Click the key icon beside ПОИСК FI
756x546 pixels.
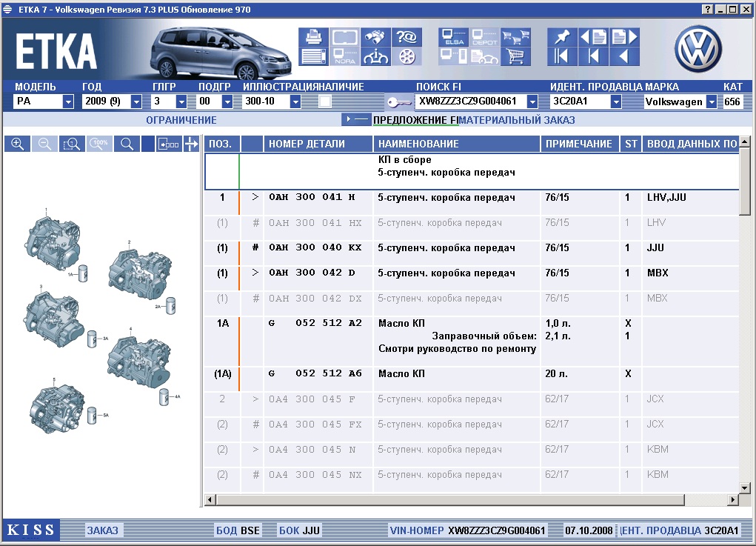point(398,102)
